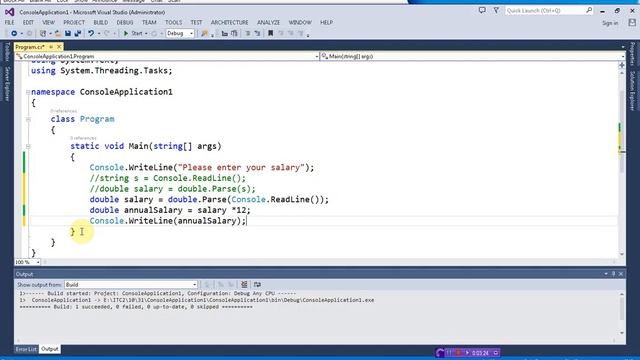Open the WINDOW menu
Viewport: 640px width, 360px height.
point(300,22)
